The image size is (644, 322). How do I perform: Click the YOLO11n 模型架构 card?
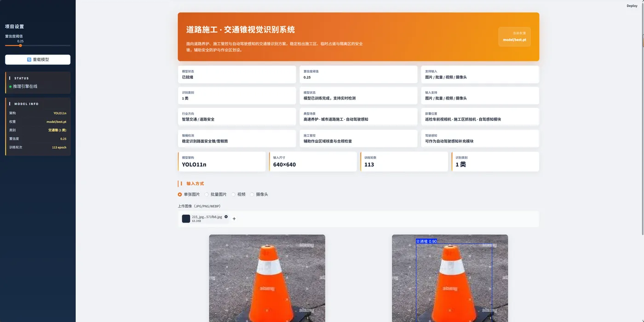pos(222,162)
